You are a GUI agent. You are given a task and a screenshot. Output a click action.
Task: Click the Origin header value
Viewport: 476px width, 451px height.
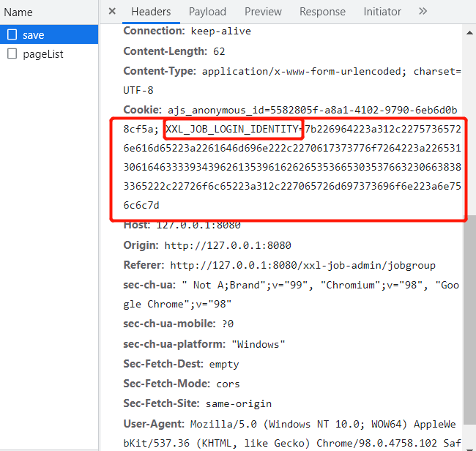pos(228,245)
